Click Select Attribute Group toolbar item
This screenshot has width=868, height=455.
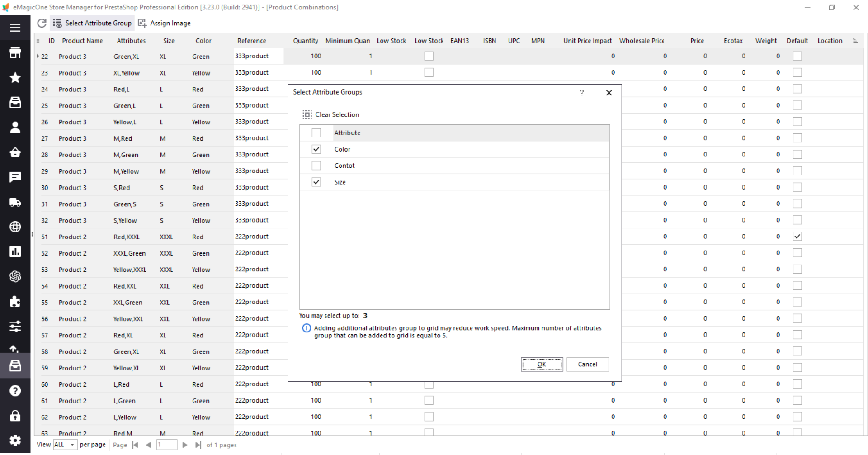coord(92,23)
